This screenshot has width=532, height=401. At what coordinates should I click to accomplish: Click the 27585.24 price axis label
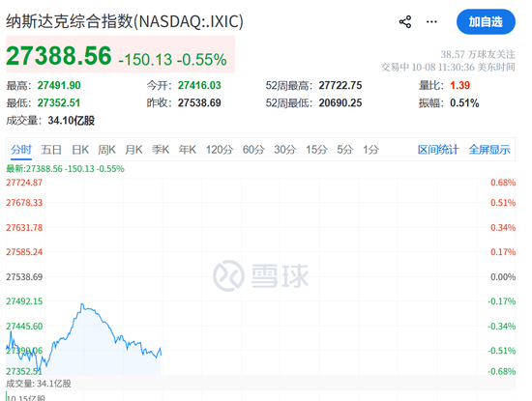tap(24, 252)
